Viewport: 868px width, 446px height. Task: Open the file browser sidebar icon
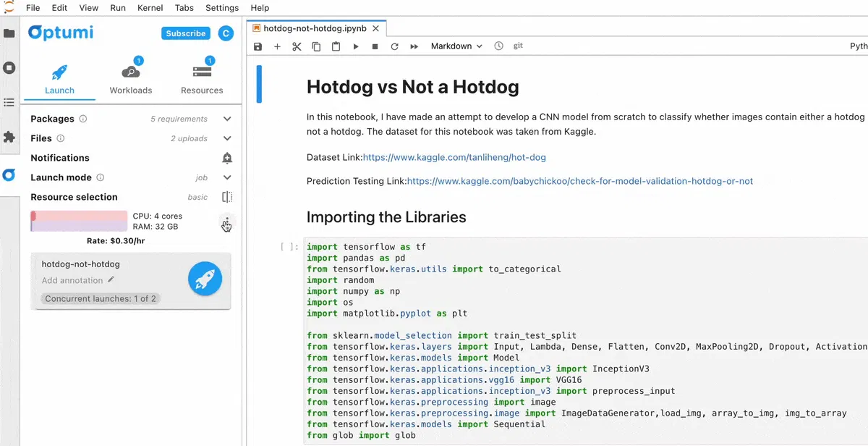[x=9, y=34]
